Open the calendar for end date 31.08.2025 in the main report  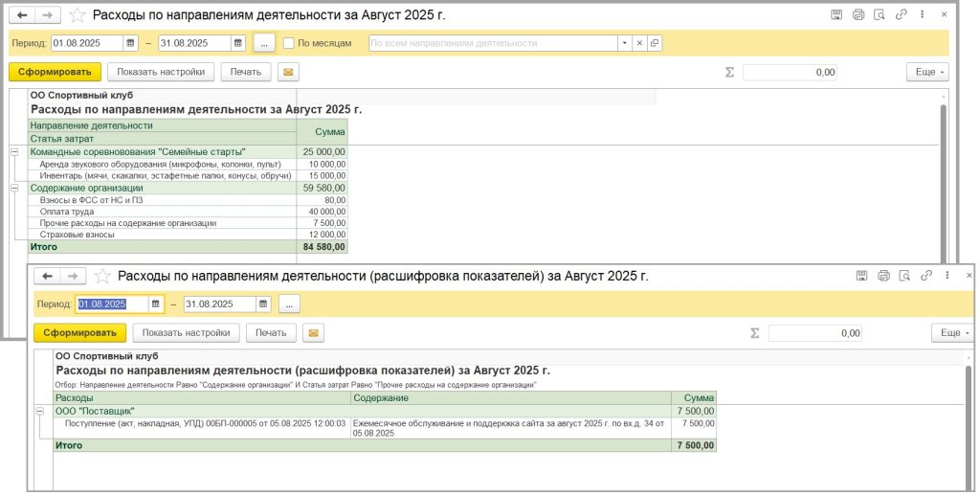pyautogui.click(x=238, y=43)
